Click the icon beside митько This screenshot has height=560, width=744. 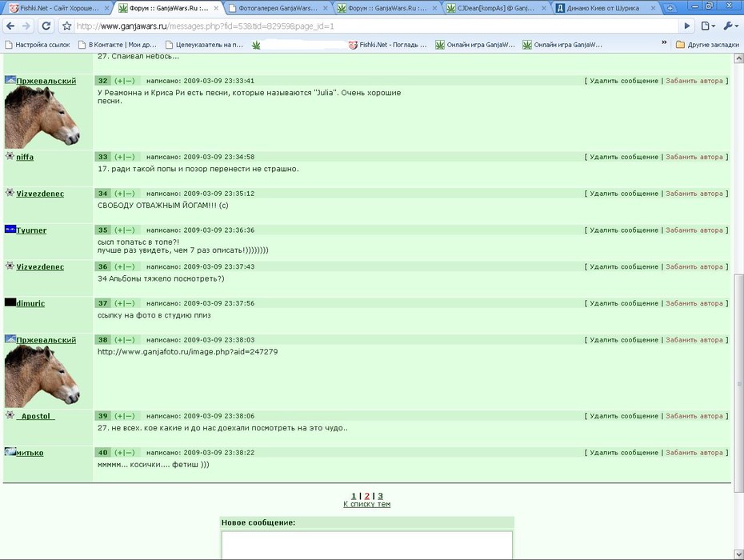[x=10, y=451]
